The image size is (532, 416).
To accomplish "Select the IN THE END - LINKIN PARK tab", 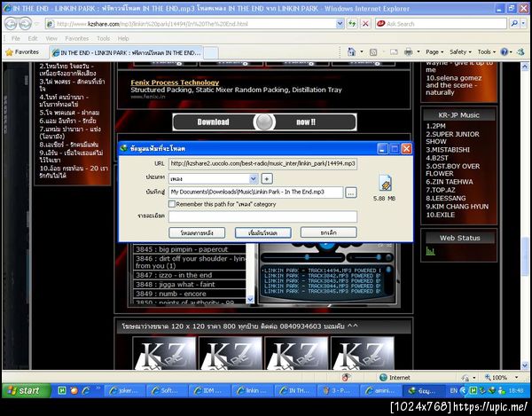I will click(x=126, y=52).
